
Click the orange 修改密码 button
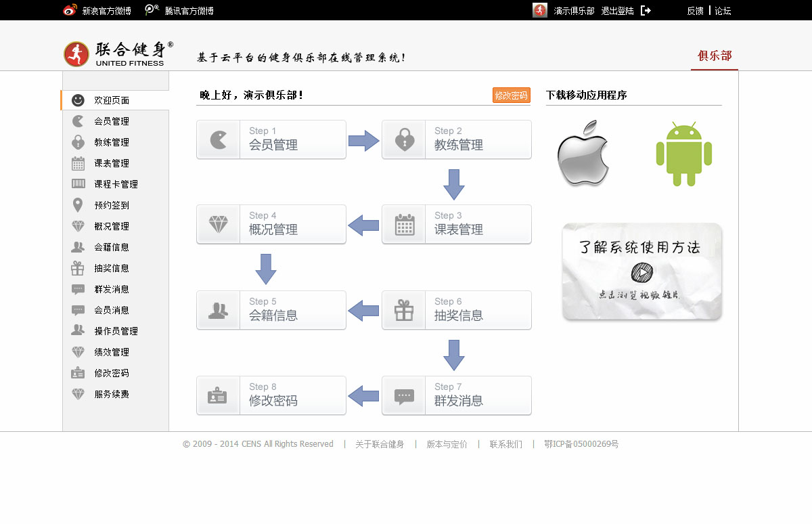coord(511,95)
